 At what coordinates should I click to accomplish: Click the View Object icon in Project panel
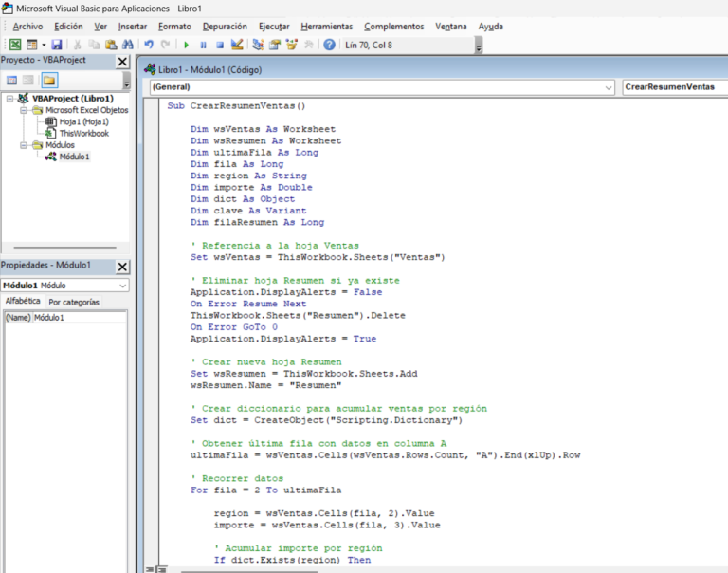pos(28,81)
